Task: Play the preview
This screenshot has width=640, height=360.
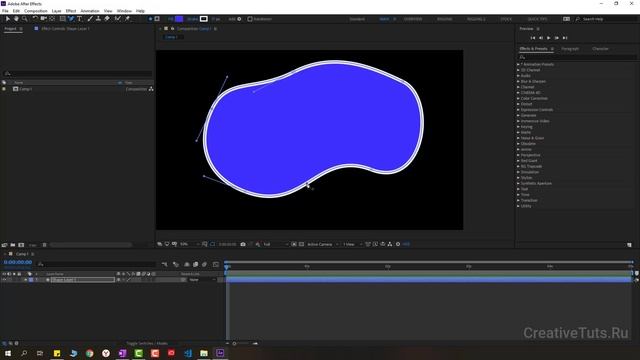Action: tap(549, 38)
